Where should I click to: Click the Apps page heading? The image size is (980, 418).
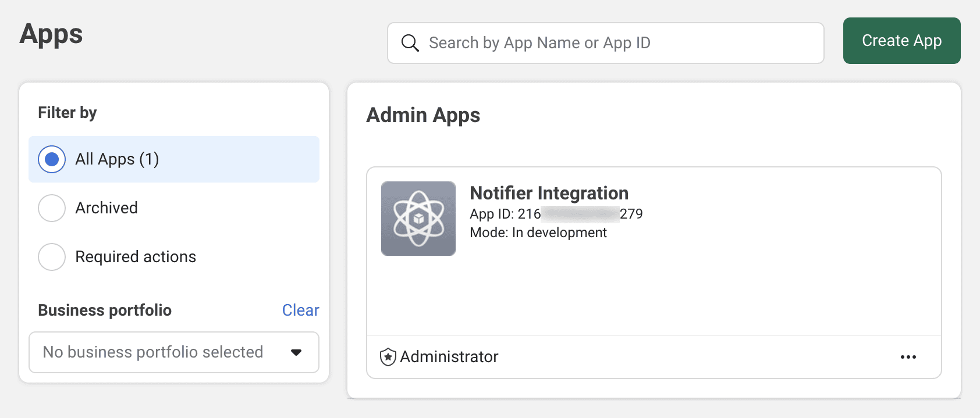point(51,34)
